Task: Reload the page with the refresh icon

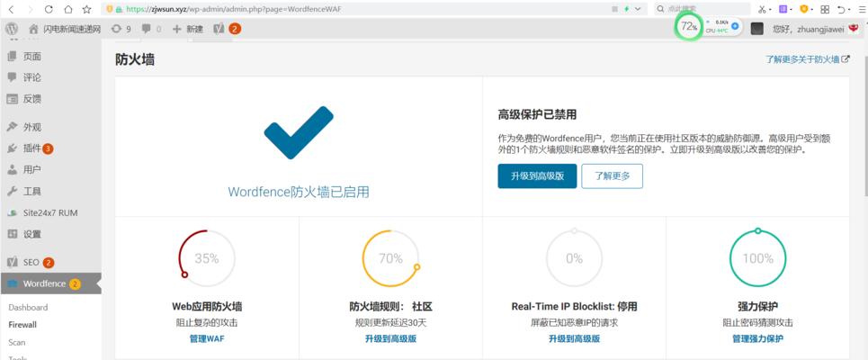Action: point(49,9)
